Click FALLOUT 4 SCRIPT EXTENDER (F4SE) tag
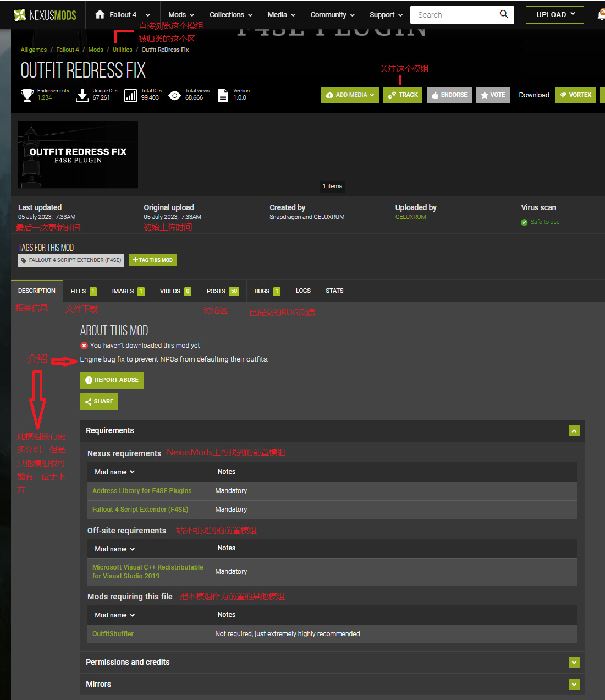The image size is (605, 700). pos(71,260)
